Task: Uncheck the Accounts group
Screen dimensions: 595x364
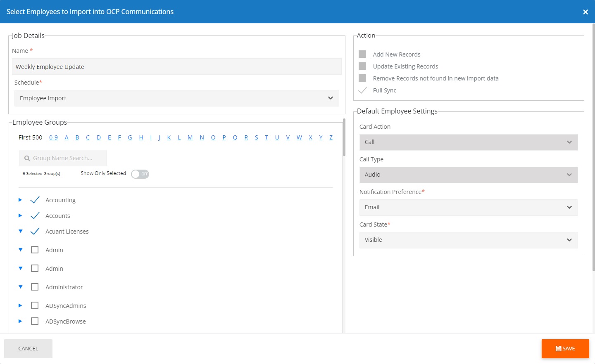Action: coord(35,215)
